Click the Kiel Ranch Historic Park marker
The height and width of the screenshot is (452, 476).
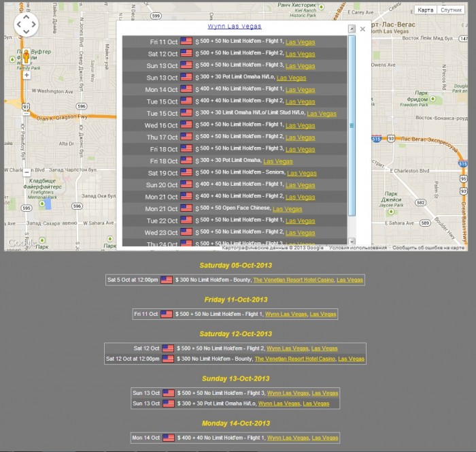[x=322, y=7]
